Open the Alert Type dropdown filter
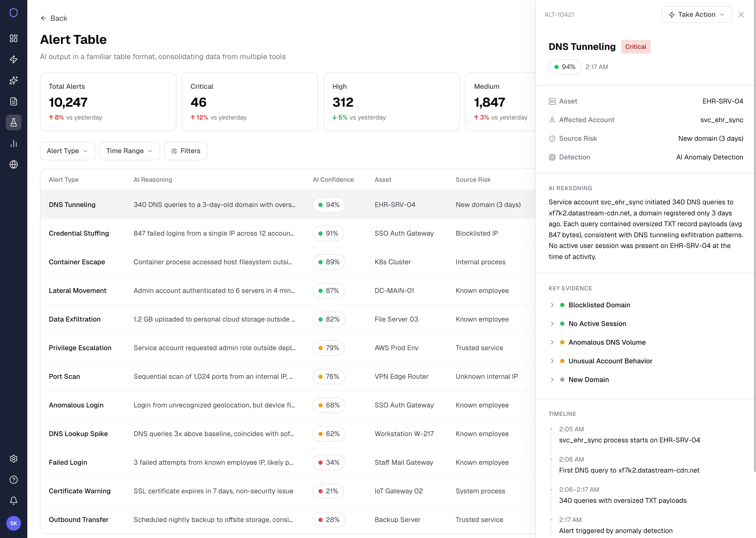The width and height of the screenshot is (756, 538). 67,151
